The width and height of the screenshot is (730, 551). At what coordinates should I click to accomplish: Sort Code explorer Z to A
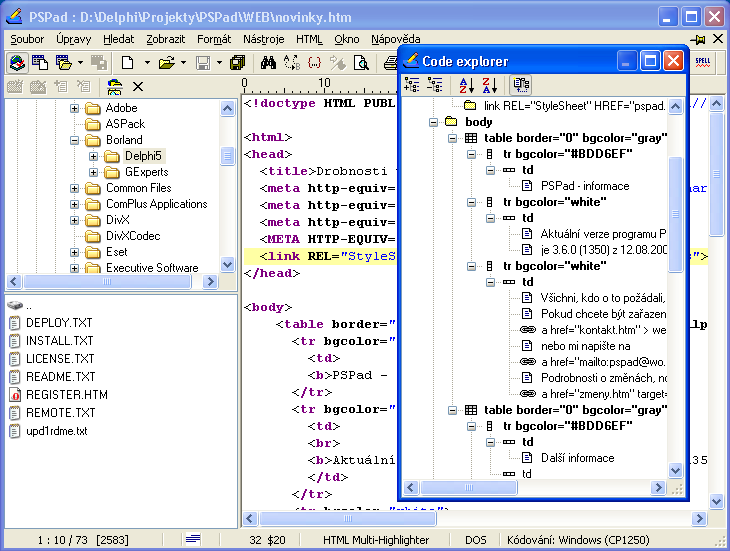[490, 86]
